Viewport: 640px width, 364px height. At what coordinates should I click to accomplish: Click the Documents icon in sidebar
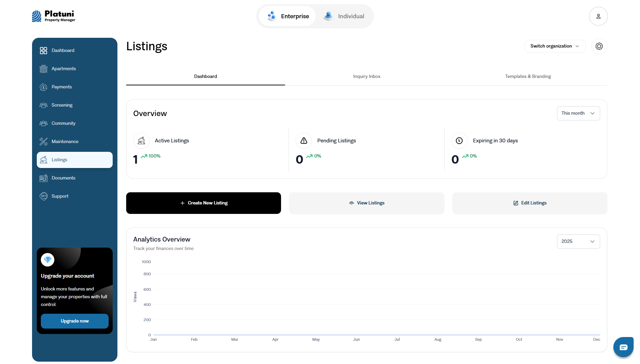(x=44, y=178)
